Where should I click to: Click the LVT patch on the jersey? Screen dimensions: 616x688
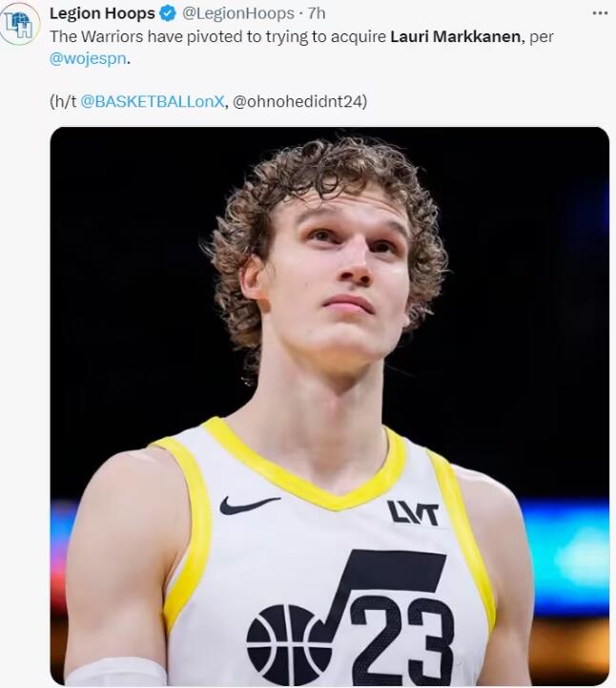coord(413,513)
